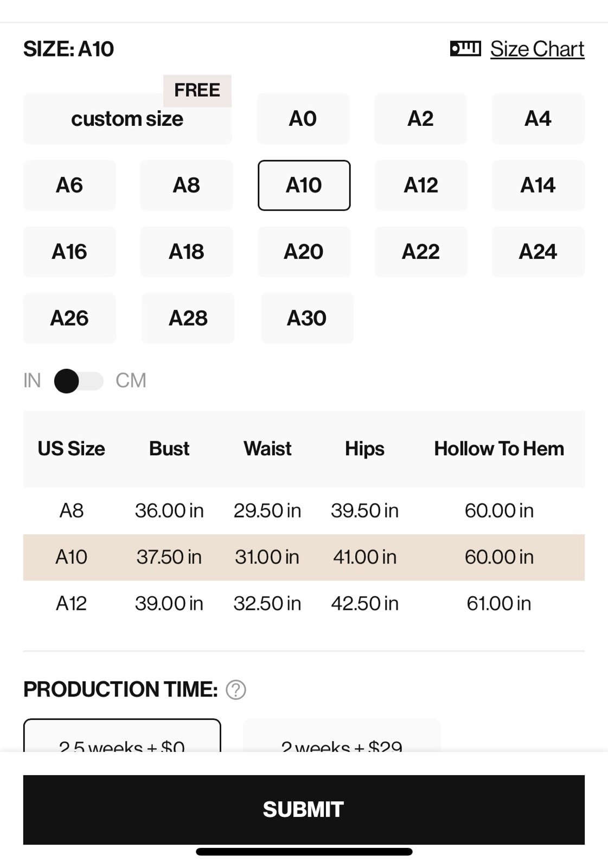
Task: Toggle units from IN to CM
Action: point(79,381)
